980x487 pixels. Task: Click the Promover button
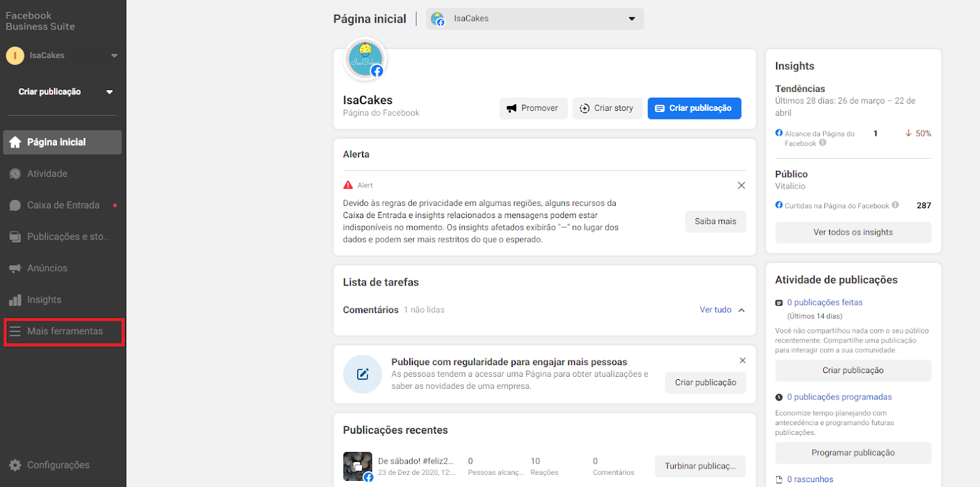(x=533, y=108)
